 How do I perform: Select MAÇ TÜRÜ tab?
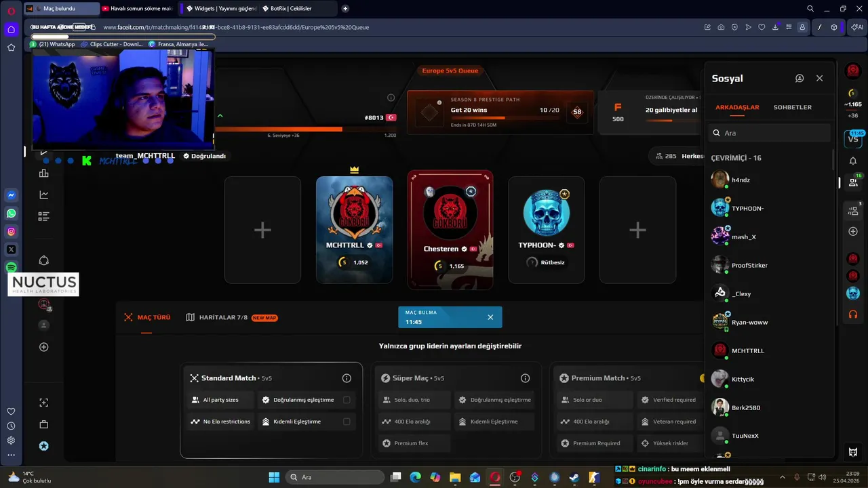[x=147, y=317]
